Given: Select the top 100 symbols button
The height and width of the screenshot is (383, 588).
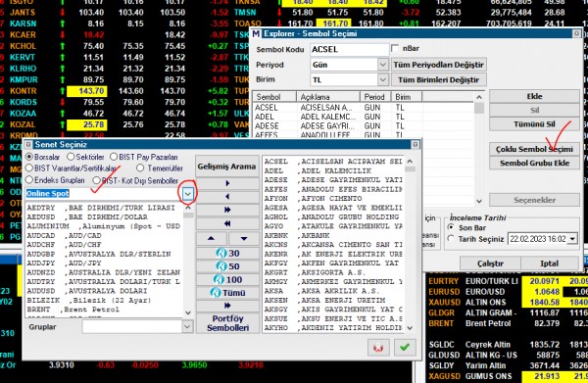Looking at the screenshot, I should pyautogui.click(x=227, y=279).
